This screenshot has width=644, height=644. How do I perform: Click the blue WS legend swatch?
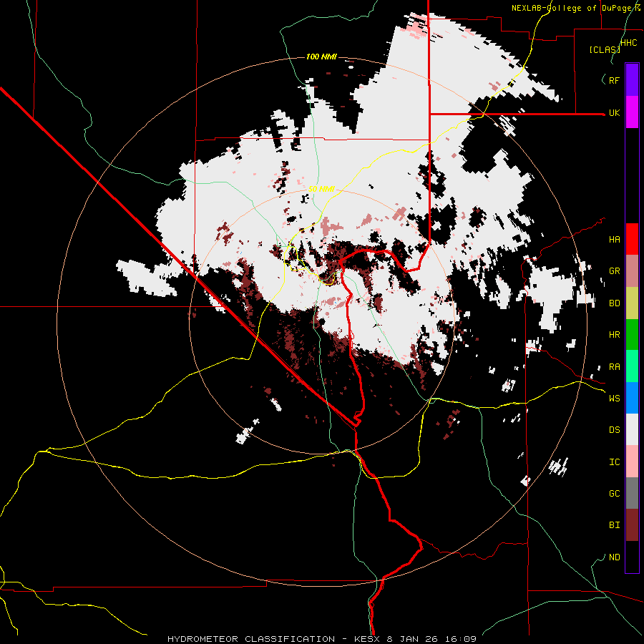(632, 398)
